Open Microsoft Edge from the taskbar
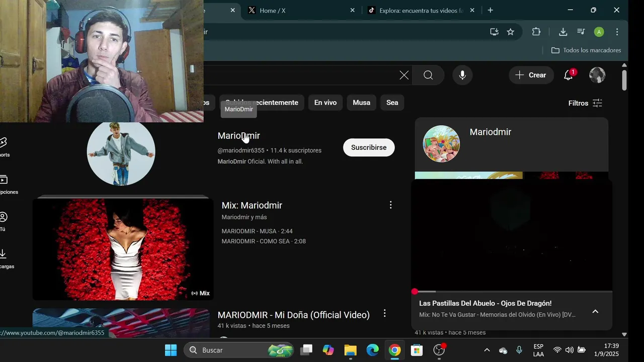The width and height of the screenshot is (644, 362). (373, 350)
